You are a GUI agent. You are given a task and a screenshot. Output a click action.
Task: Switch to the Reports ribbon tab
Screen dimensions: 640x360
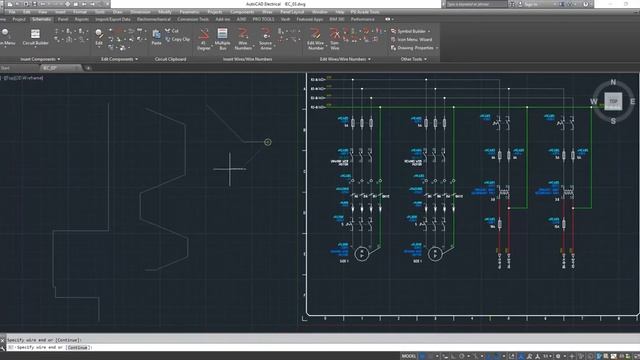(82, 19)
